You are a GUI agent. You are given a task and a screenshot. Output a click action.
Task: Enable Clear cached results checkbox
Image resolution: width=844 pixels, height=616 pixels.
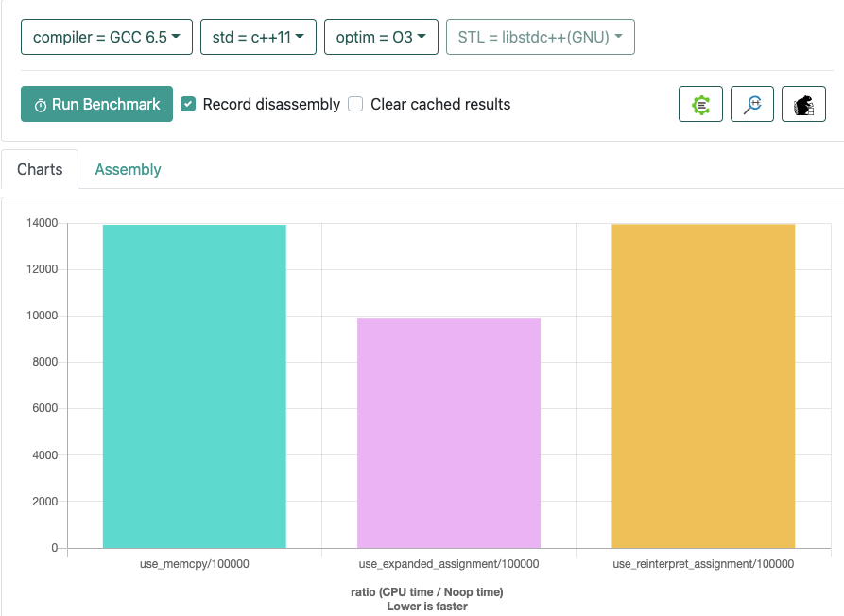coord(355,104)
